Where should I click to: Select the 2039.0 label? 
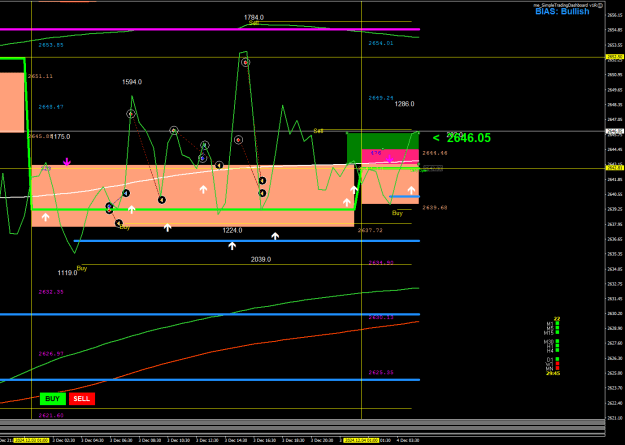point(261,260)
